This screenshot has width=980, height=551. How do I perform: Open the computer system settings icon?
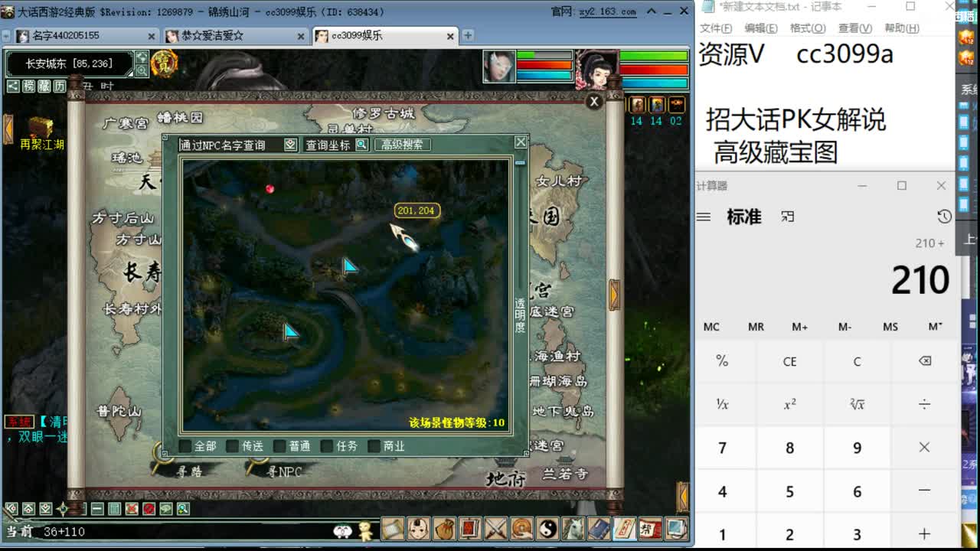[676, 529]
